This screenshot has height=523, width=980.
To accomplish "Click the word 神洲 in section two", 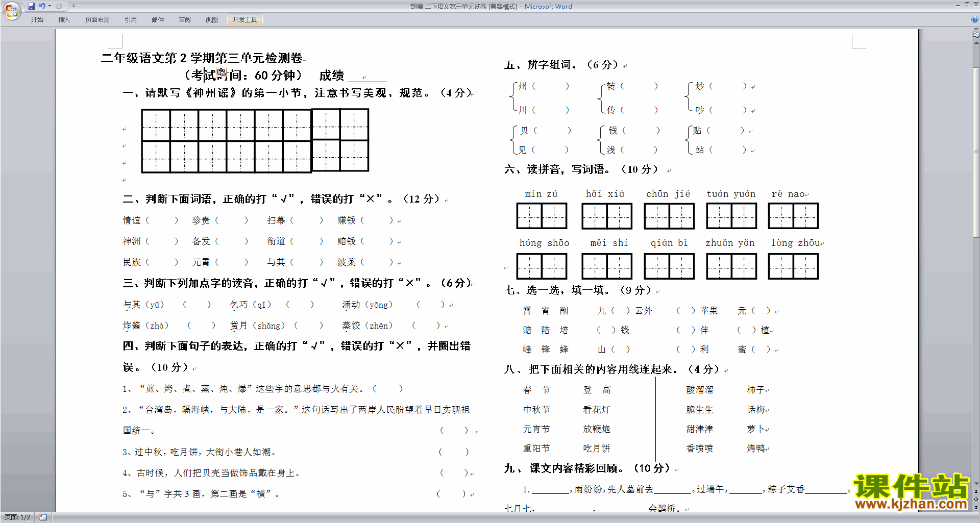I will pos(132,241).
